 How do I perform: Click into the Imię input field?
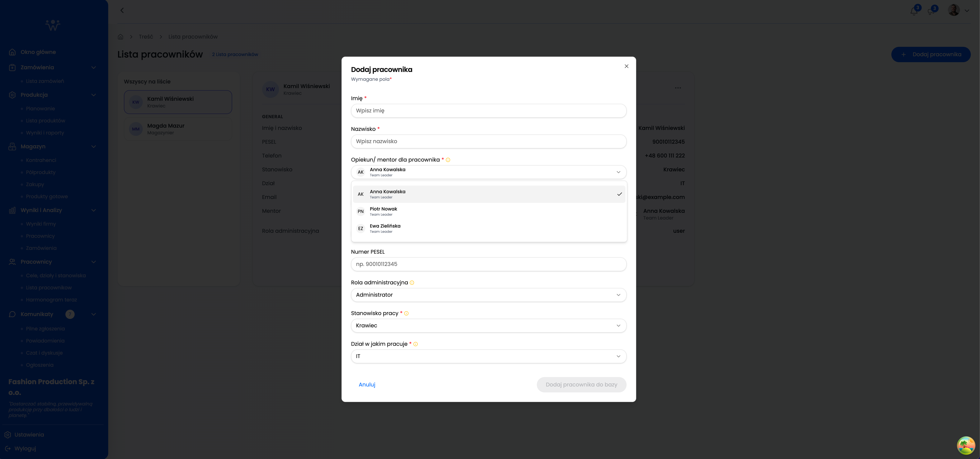click(x=488, y=111)
